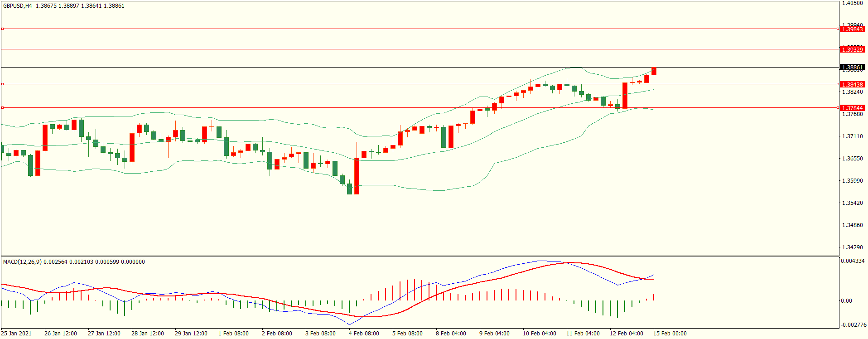Image resolution: width=868 pixels, height=339 pixels.
Task: Click the 1.36550 price scale value
Action: (852, 159)
